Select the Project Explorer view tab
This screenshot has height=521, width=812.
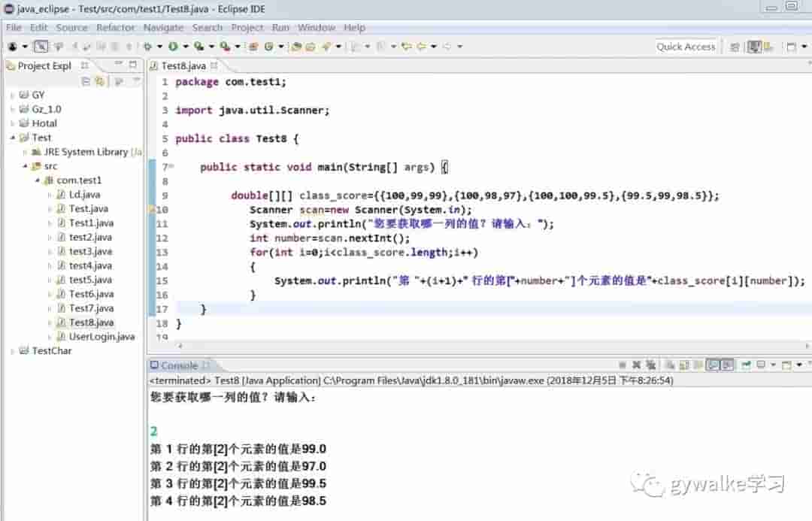44,65
